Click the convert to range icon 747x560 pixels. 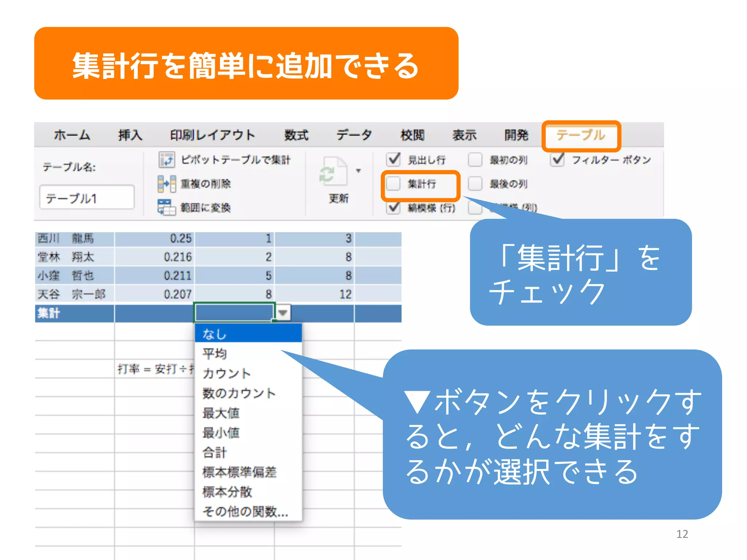pyautogui.click(x=167, y=207)
